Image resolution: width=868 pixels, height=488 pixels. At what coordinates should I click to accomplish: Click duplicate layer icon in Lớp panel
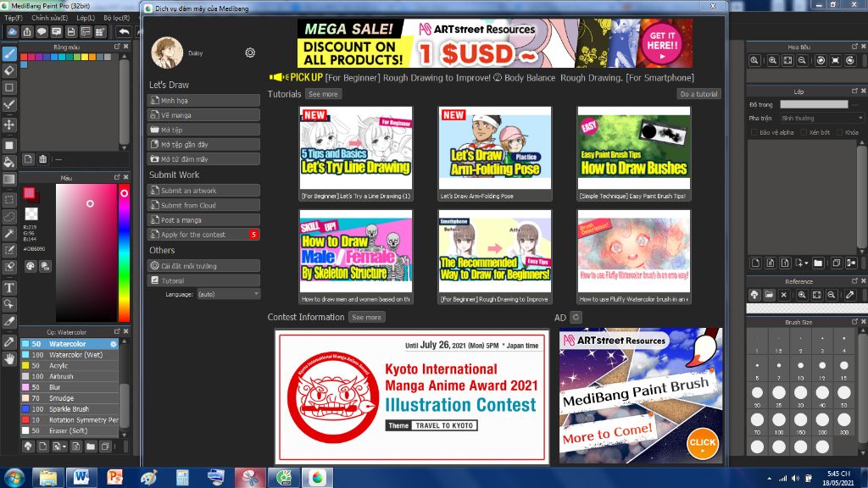tap(836, 263)
